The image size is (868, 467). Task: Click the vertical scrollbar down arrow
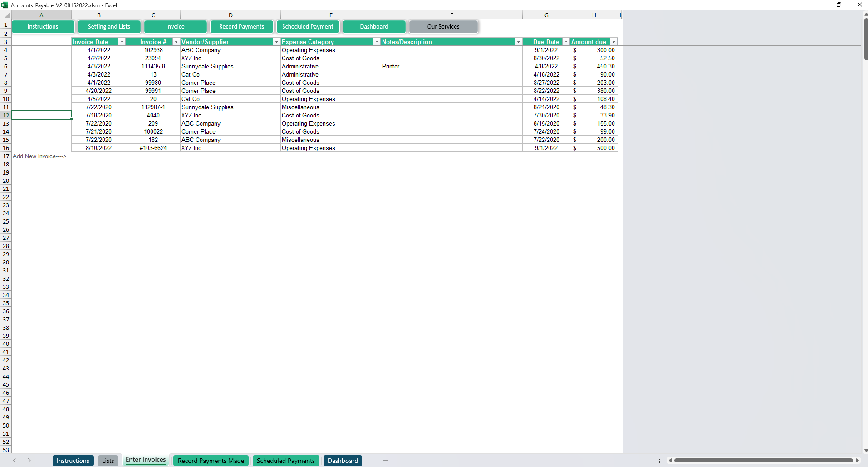(x=865, y=450)
